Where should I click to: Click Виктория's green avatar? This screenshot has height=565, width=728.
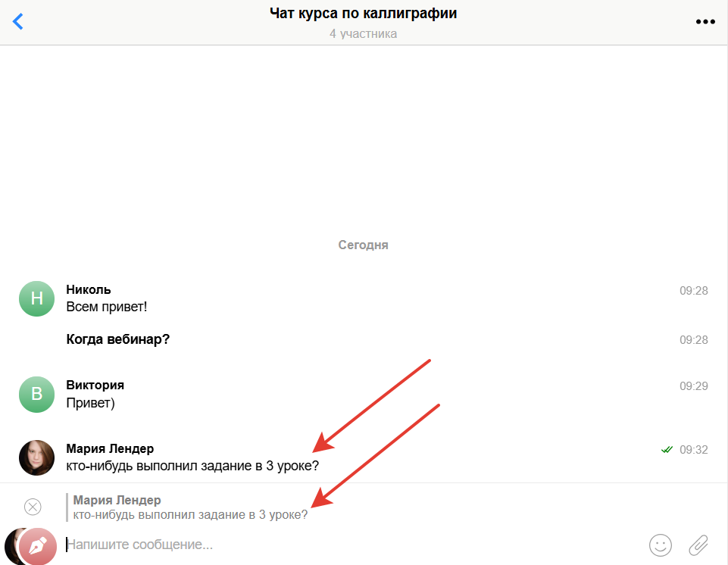(x=36, y=394)
